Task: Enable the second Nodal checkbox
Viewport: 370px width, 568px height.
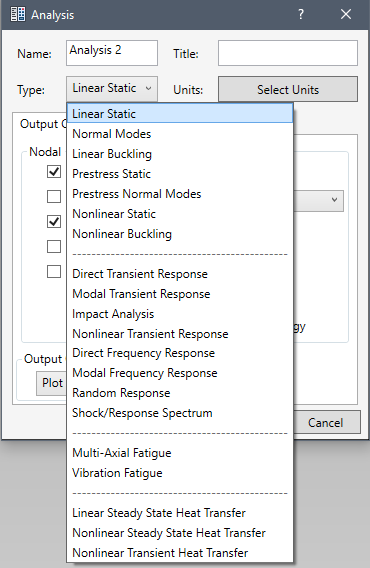Action: [54, 196]
